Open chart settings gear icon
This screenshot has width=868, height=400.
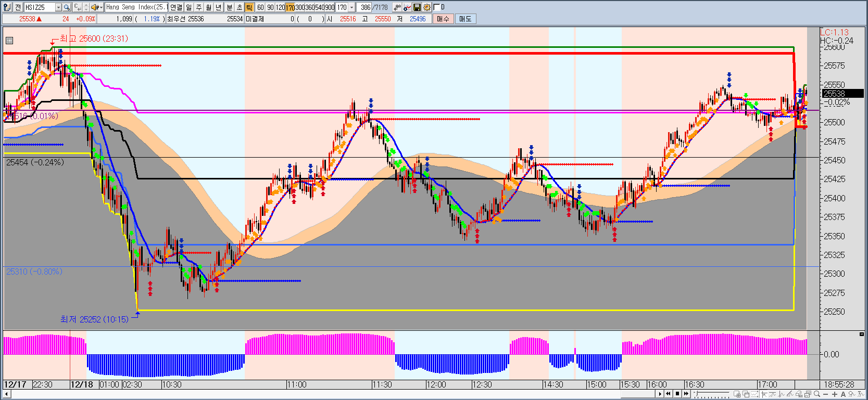427,7
